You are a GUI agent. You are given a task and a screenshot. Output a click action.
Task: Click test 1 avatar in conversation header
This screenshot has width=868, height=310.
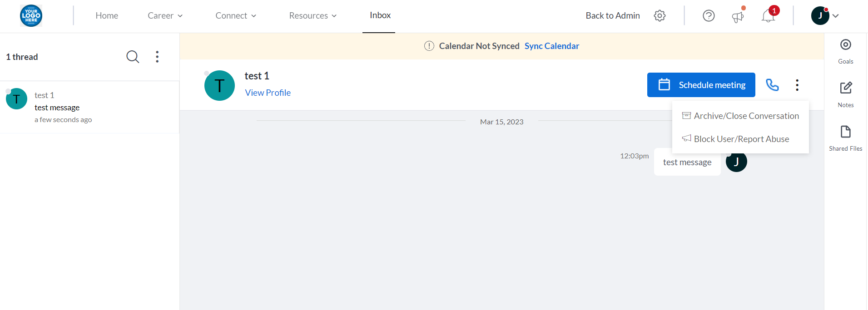click(x=219, y=85)
